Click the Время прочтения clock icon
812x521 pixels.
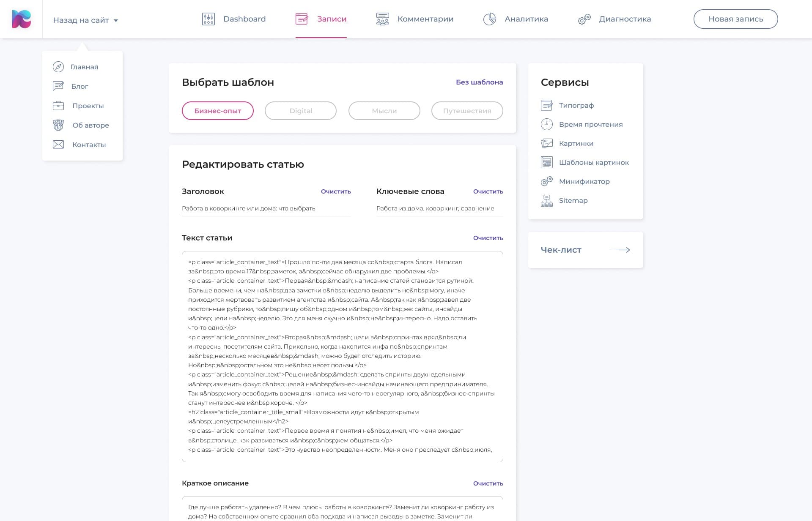pos(546,124)
